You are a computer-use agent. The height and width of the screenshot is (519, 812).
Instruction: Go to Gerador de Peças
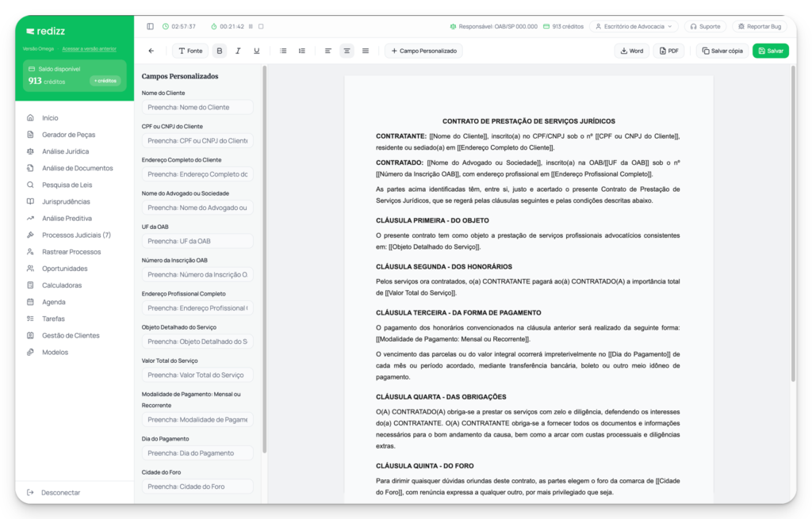(68, 135)
